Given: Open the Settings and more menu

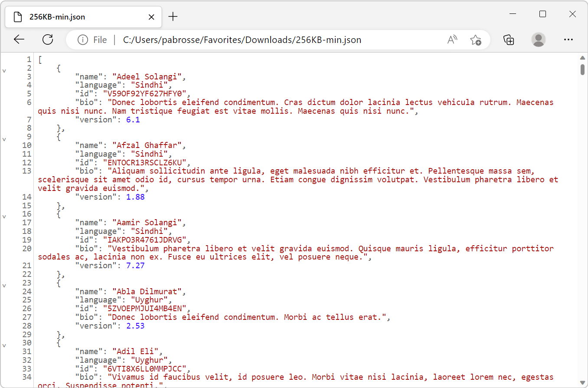Looking at the screenshot, I should tap(568, 39).
